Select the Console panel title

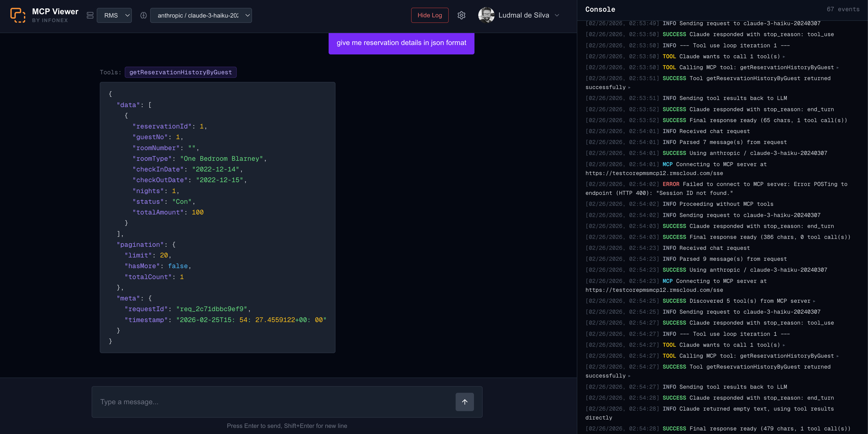click(600, 9)
